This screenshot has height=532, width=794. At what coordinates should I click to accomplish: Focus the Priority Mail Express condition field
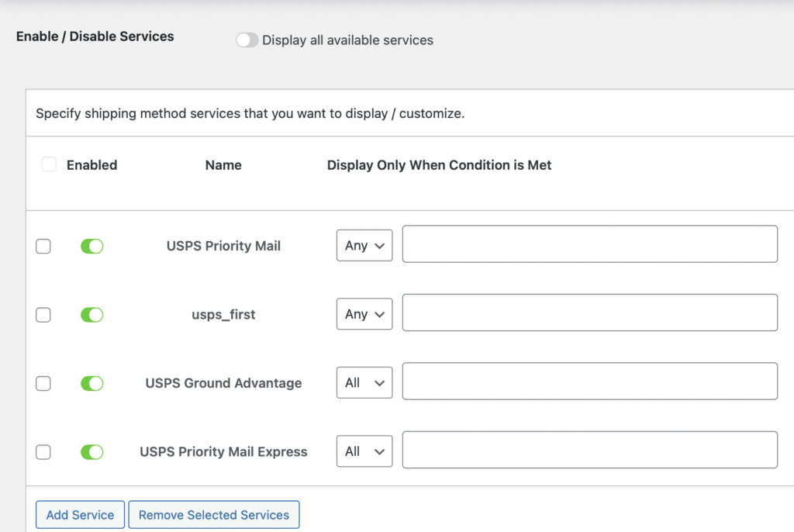tap(589, 450)
